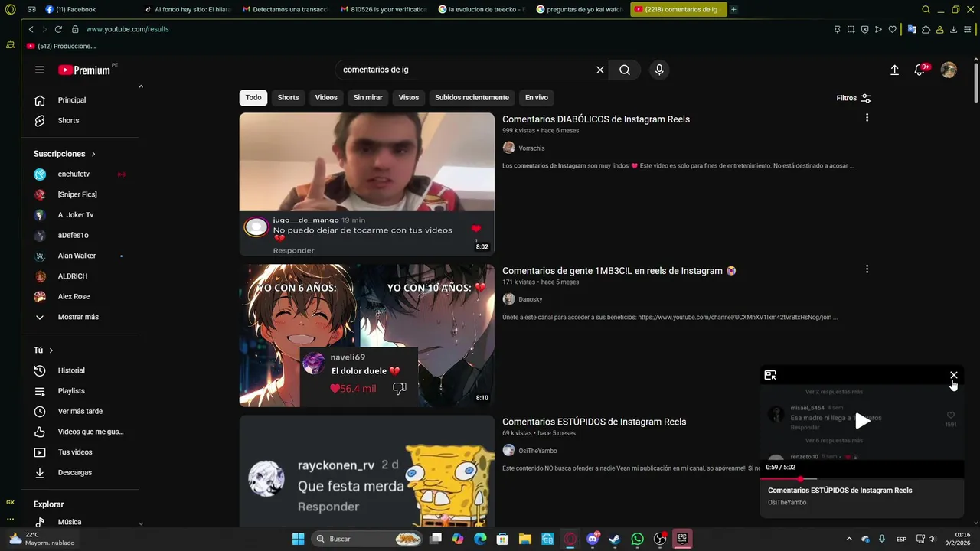Screen dimensions: 980x551
Task: Run search with the magnifier button
Action: pos(625,70)
